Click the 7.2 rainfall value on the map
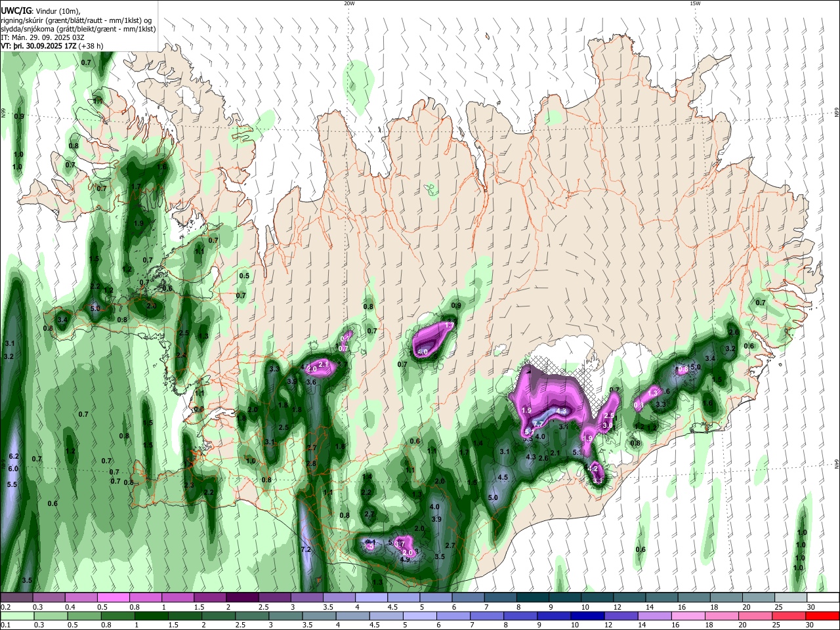The width and height of the screenshot is (840, 630). 305,549
